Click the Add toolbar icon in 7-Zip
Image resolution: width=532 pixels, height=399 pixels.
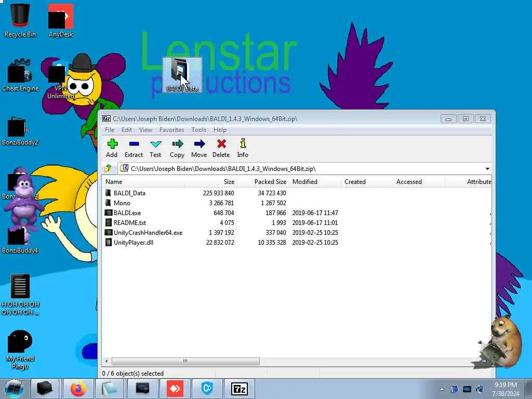(x=112, y=148)
